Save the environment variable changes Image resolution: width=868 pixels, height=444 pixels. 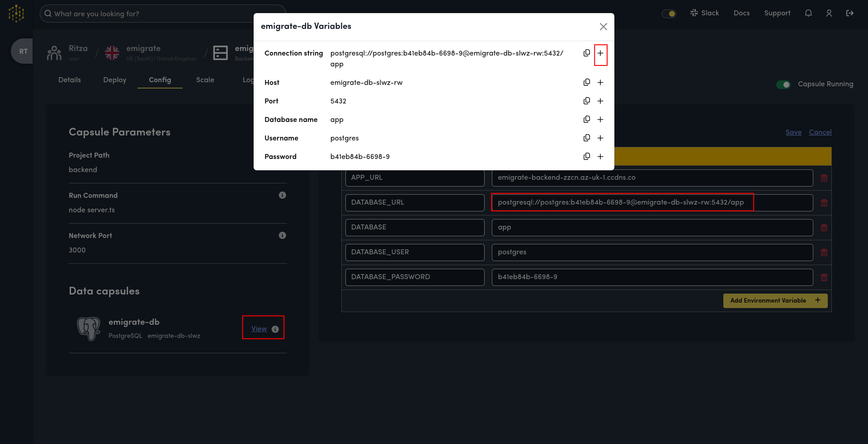793,132
